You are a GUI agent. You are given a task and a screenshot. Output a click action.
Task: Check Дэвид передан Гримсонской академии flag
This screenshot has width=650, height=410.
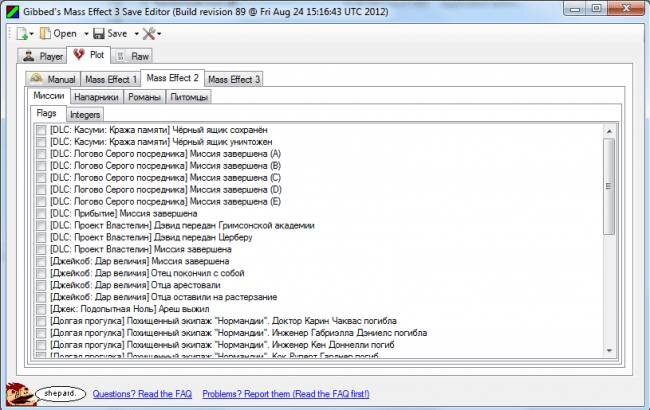pyautogui.click(x=41, y=226)
